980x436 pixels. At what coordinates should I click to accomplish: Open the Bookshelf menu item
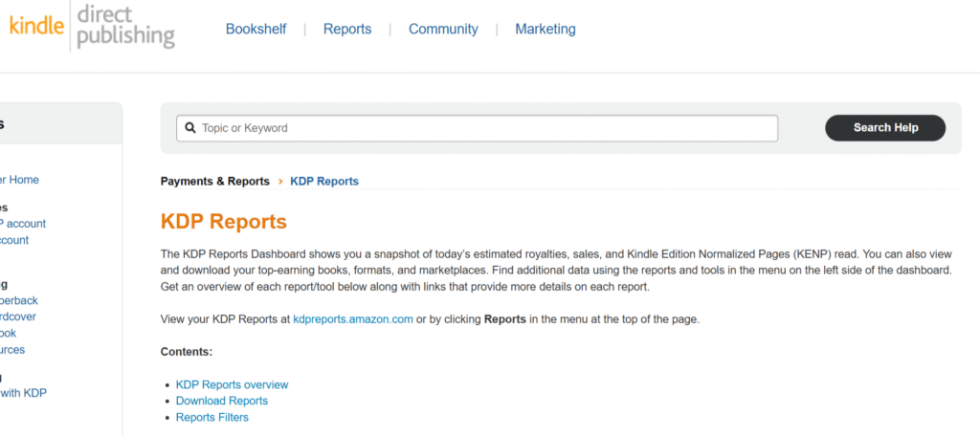tap(256, 29)
